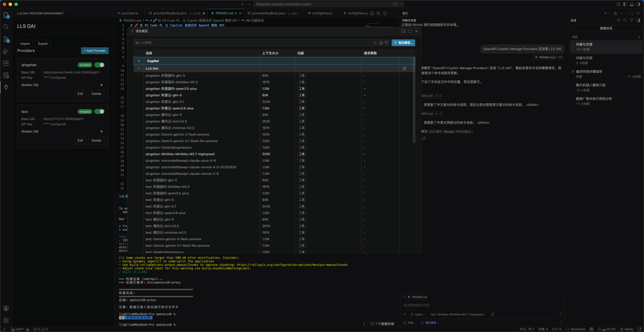Toggle the secondary sidebar layout icon
The height and width of the screenshot is (332, 644).
638,4
